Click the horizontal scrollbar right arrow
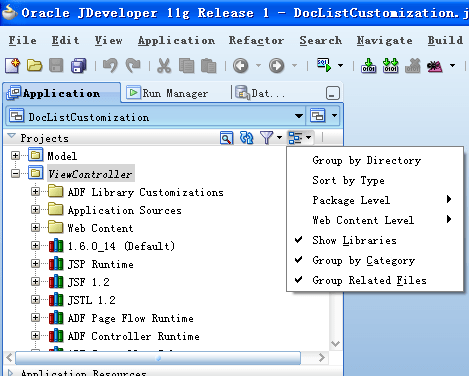Image resolution: width=469 pixels, height=376 pixels. [x=322, y=358]
